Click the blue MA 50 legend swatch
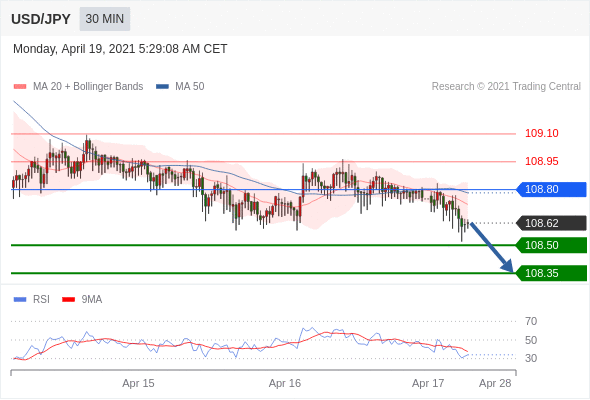This screenshot has width=590, height=400. [x=162, y=87]
